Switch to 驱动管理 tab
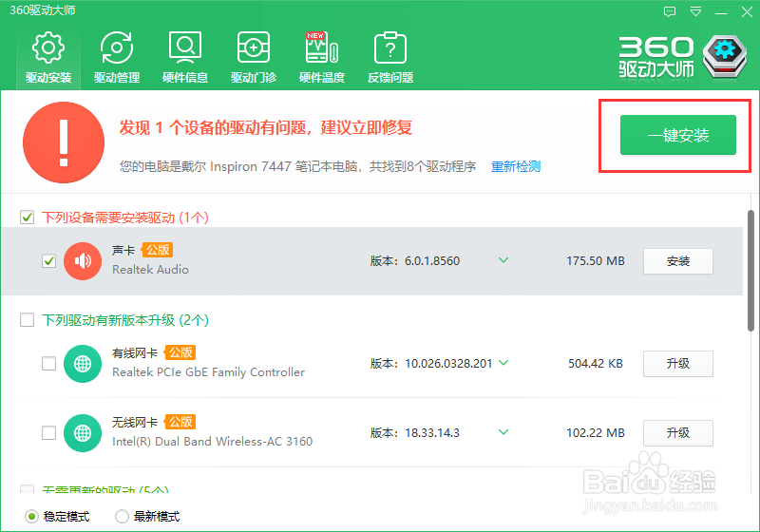The image size is (760, 532). tap(117, 57)
